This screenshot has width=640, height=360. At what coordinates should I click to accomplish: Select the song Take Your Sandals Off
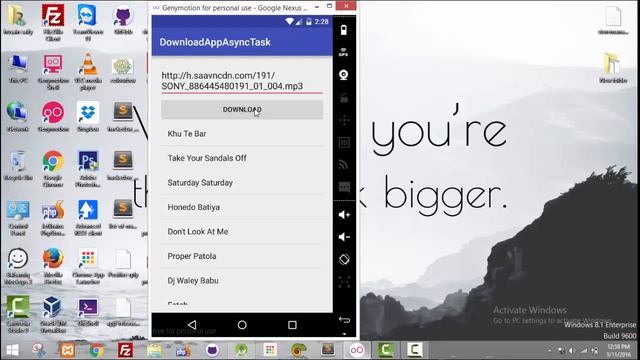pyautogui.click(x=242, y=158)
